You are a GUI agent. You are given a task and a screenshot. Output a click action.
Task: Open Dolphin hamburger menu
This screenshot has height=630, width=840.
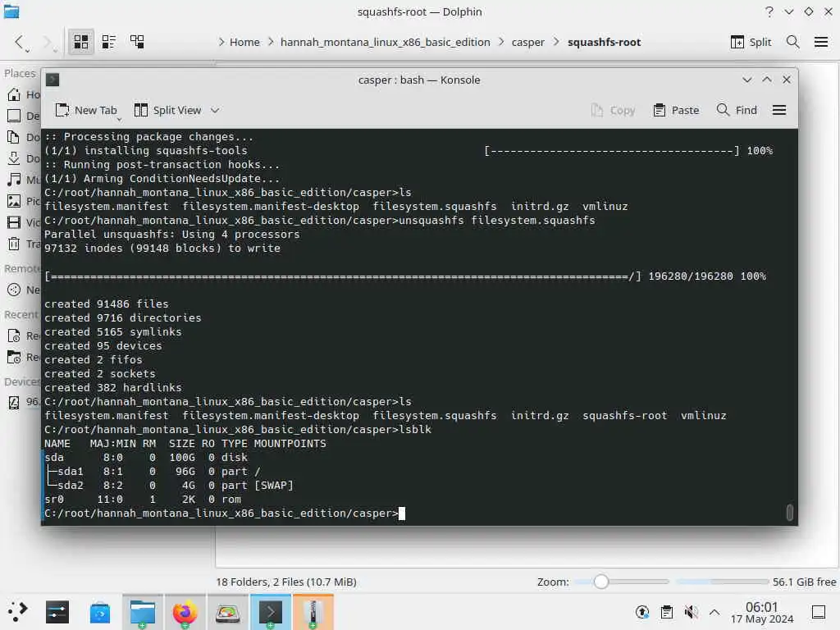(820, 43)
